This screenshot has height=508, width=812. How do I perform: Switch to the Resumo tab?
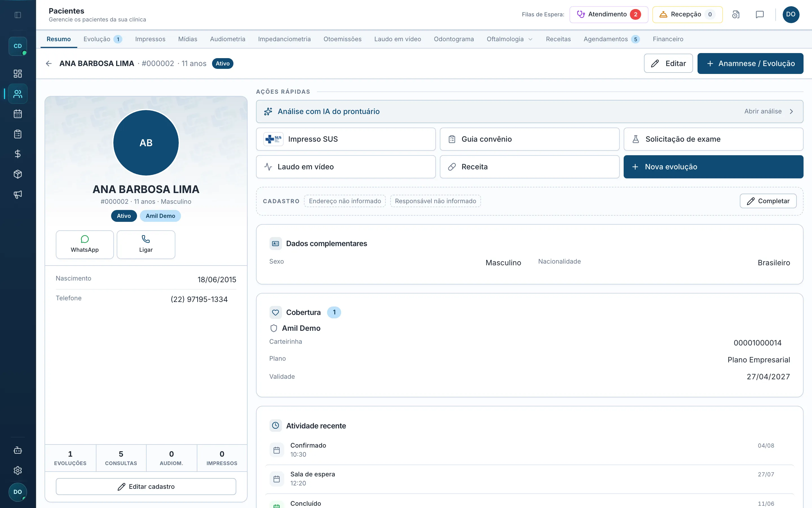point(59,39)
